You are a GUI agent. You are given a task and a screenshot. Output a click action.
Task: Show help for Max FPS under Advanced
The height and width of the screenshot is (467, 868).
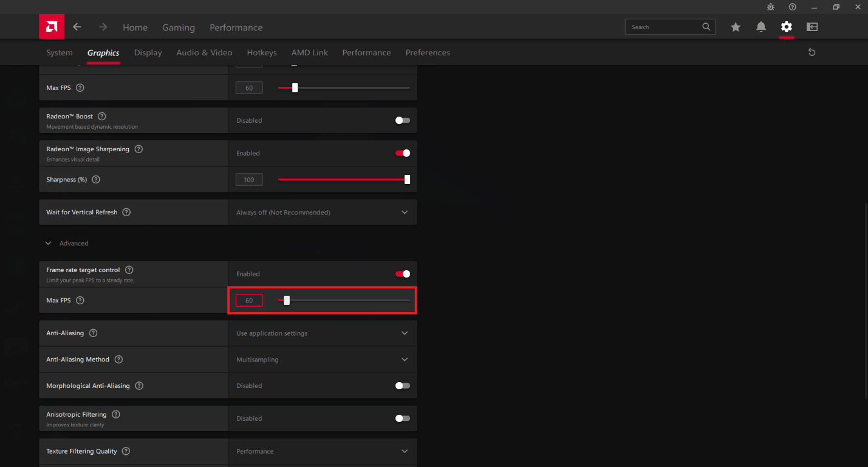pos(80,300)
